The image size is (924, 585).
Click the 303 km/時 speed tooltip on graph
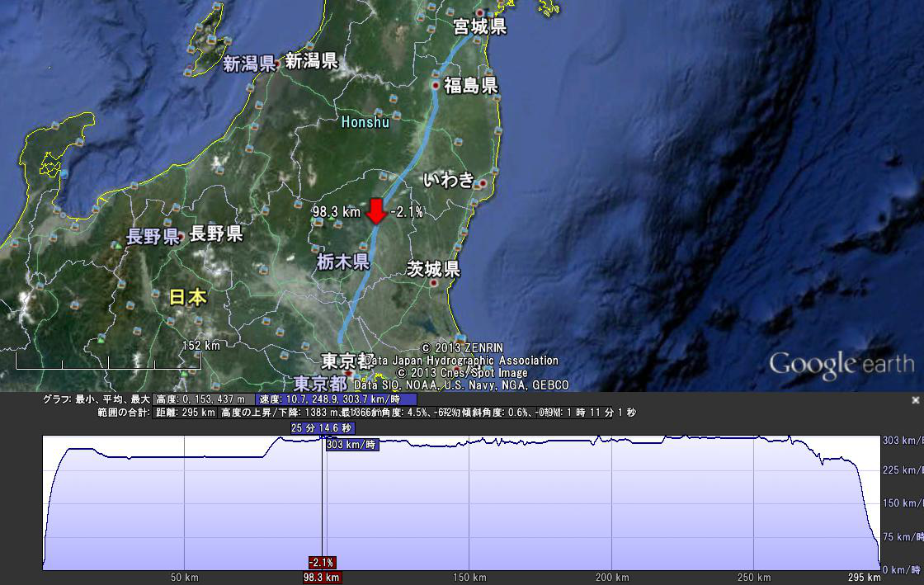coord(352,445)
